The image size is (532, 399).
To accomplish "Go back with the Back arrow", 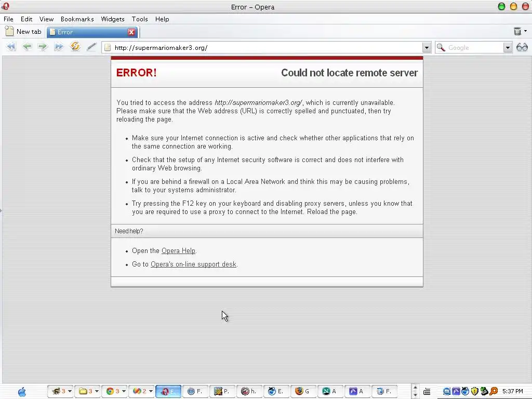I will [x=27, y=47].
